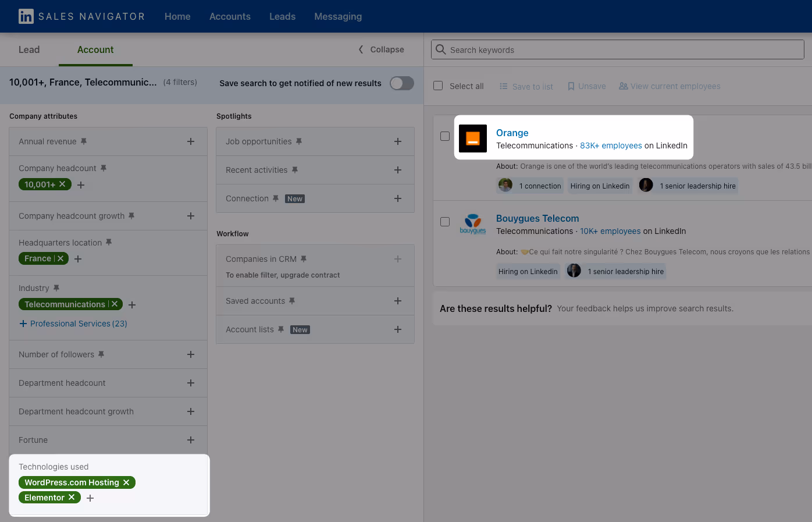Expand the Account lists filter
812x522 pixels.
[398, 329]
